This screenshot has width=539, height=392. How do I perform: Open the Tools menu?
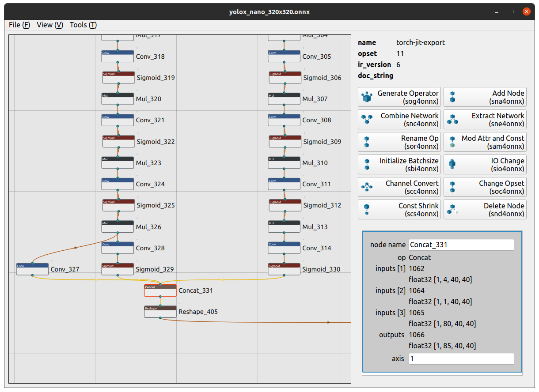[x=83, y=25]
